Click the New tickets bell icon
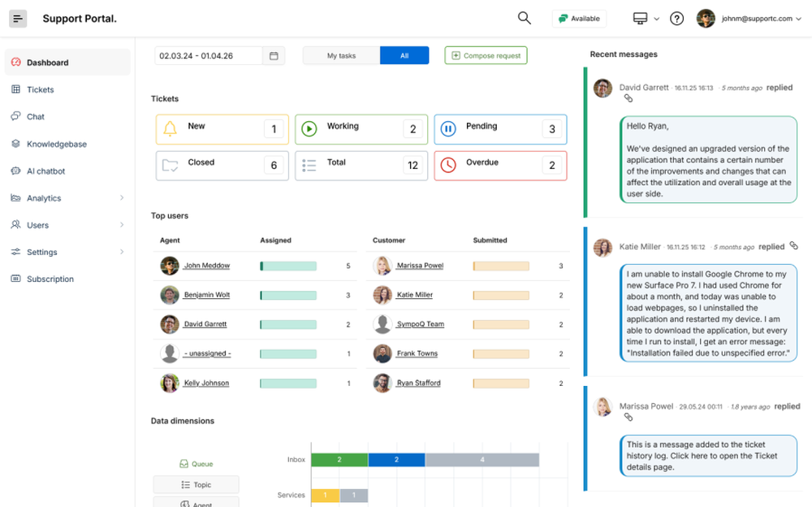 pyautogui.click(x=171, y=128)
